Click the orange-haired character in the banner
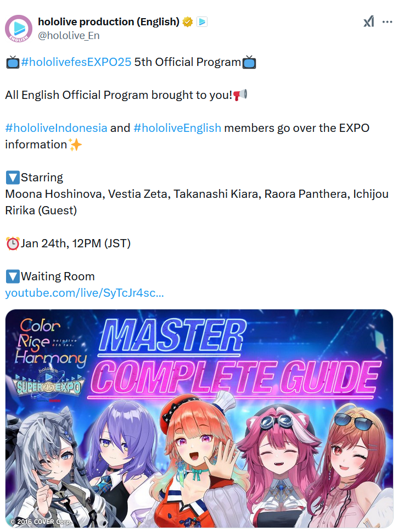 pos(196,462)
